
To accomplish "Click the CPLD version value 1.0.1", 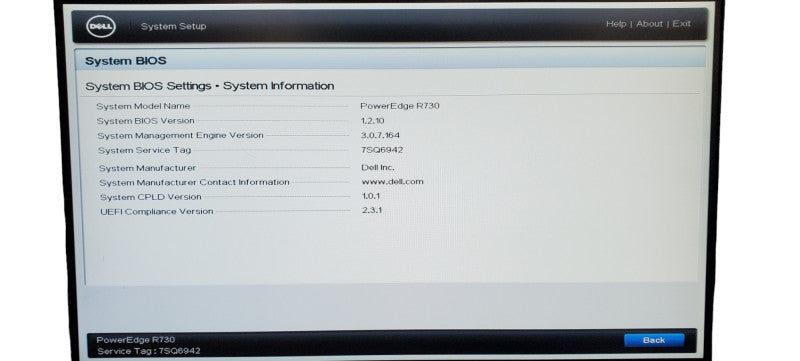I will click(371, 196).
